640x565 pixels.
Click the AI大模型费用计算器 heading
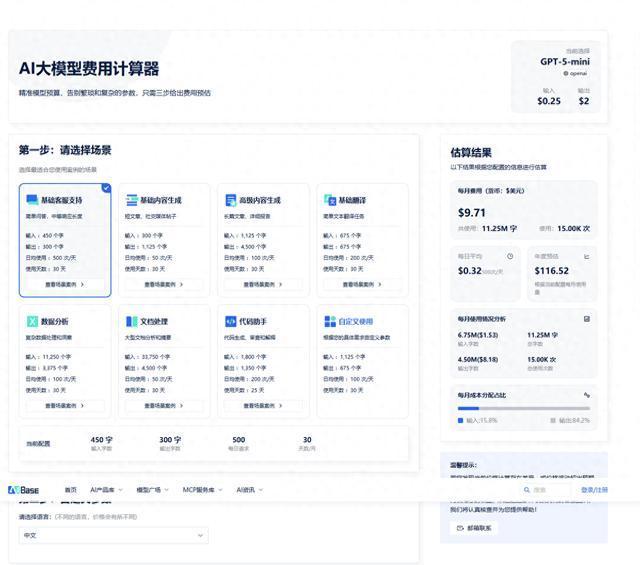click(89, 69)
